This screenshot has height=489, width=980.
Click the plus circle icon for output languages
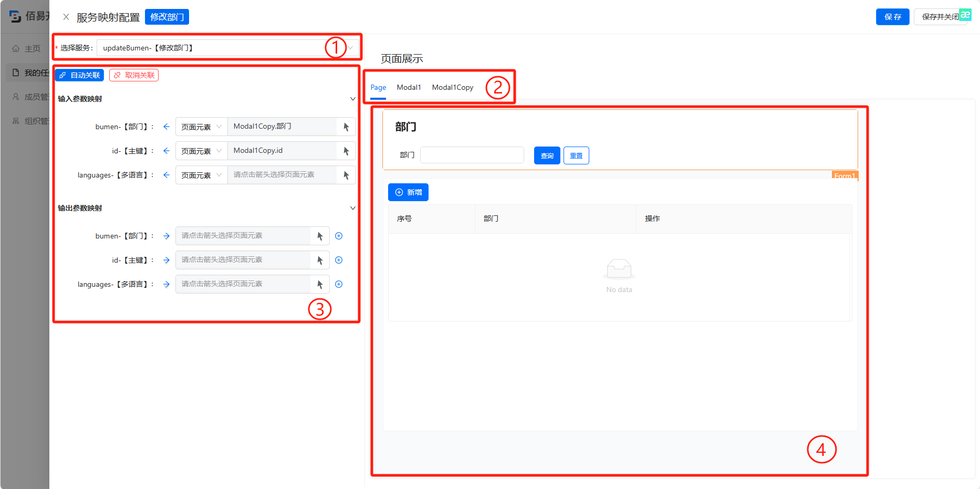pyautogui.click(x=339, y=284)
